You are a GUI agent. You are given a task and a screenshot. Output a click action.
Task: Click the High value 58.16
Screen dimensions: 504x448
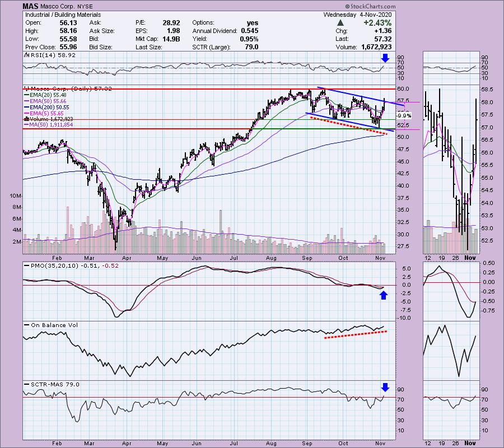coord(68,31)
